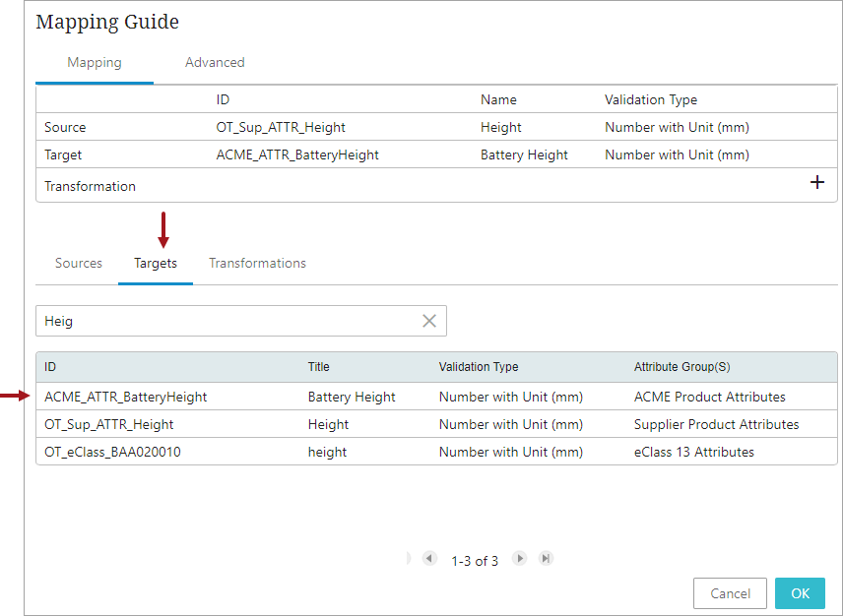Sort by the ID column header in results

pos(51,367)
